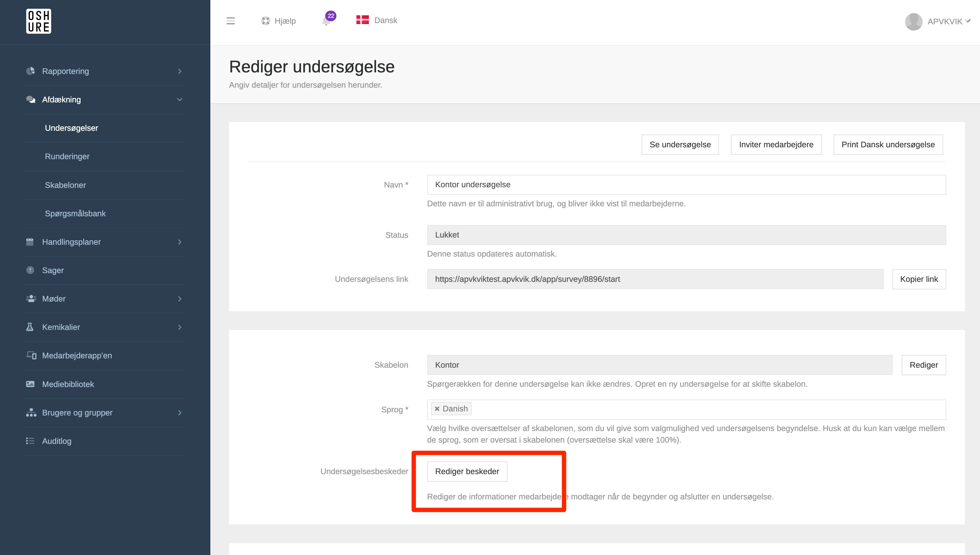The image size is (980, 555).
Task: Select Runderinger in the sidebar
Action: (67, 157)
